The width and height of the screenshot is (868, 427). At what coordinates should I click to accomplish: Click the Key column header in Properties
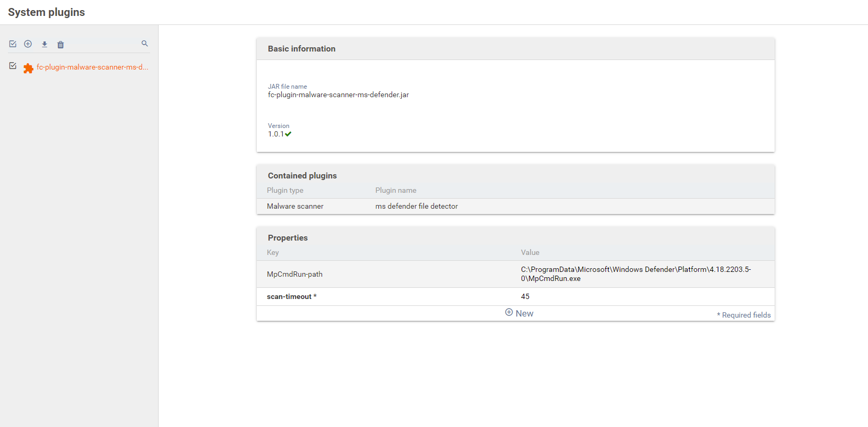273,252
